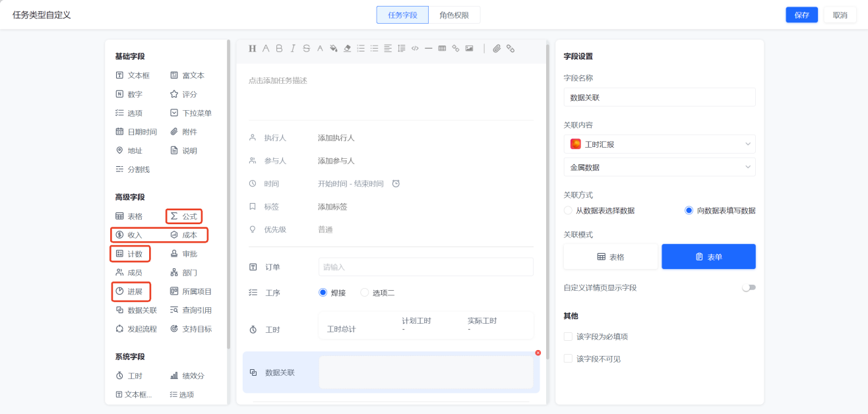Click the 订单 请输入 input
The height and width of the screenshot is (414, 868).
[x=426, y=267]
